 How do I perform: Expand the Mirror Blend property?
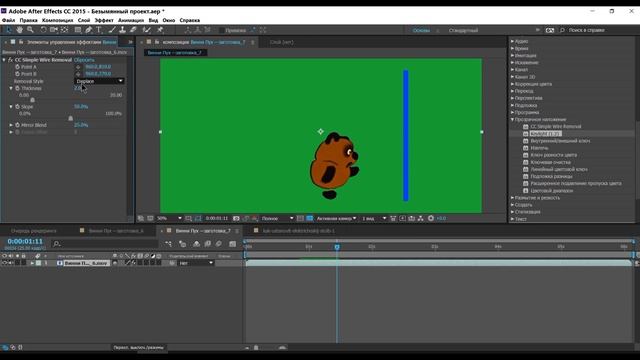(x=11, y=125)
